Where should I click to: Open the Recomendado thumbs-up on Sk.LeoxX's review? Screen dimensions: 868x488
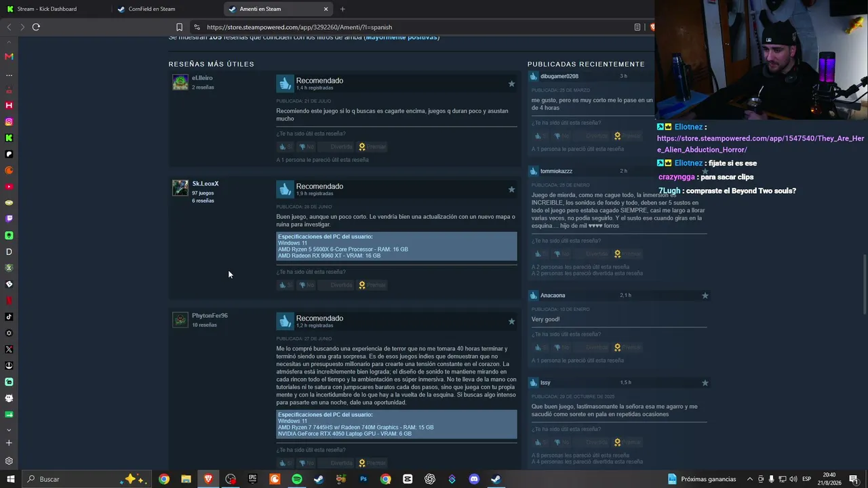pos(285,189)
